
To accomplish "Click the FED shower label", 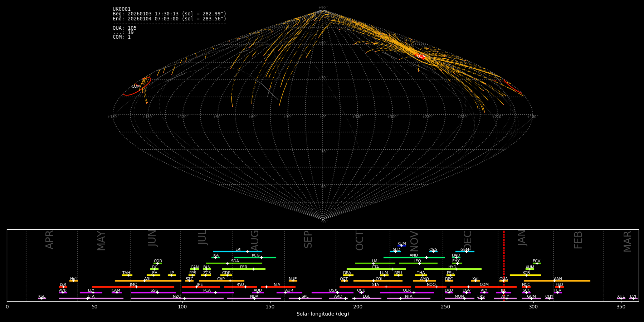I will tap(559, 285).
